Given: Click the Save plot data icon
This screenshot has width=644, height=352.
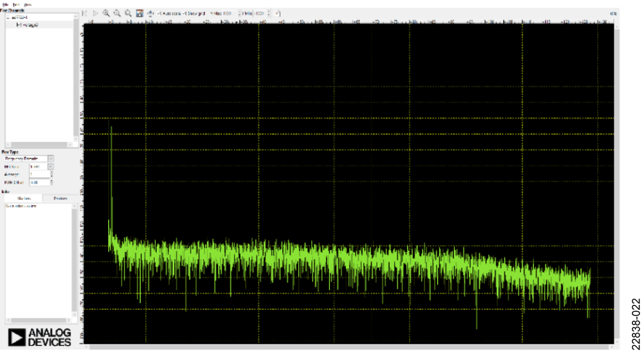Looking at the screenshot, I should pos(140,13).
